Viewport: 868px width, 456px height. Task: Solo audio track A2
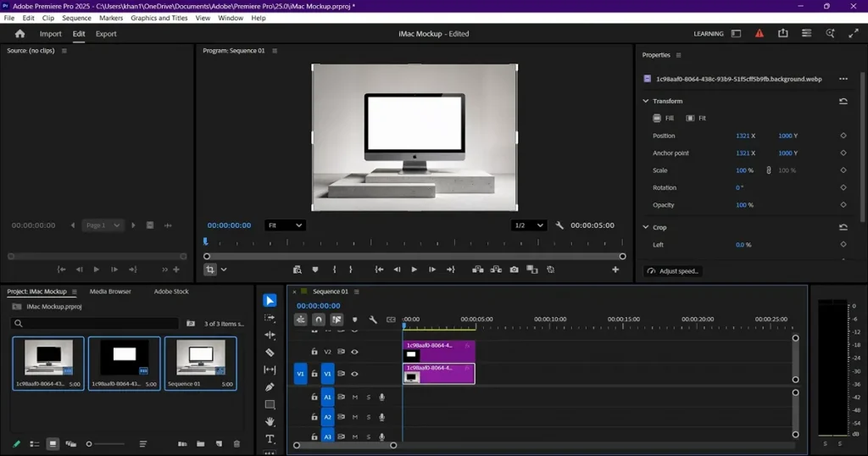pos(369,417)
